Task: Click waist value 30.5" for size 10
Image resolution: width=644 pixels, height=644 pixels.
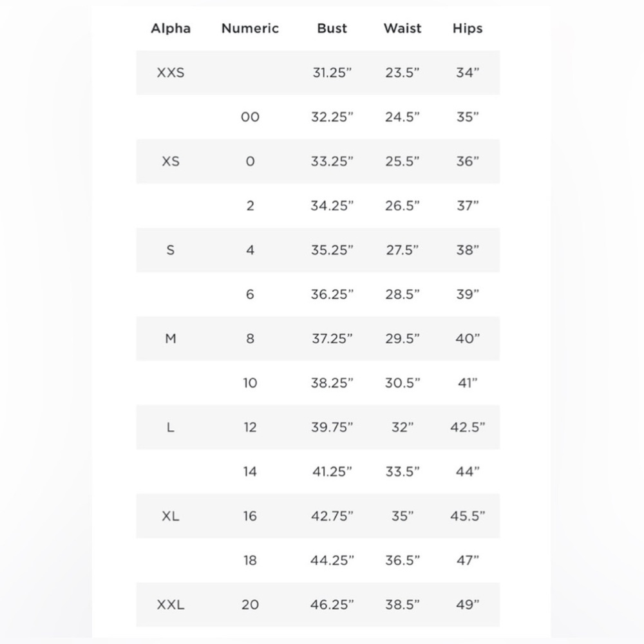Action: pos(402,383)
